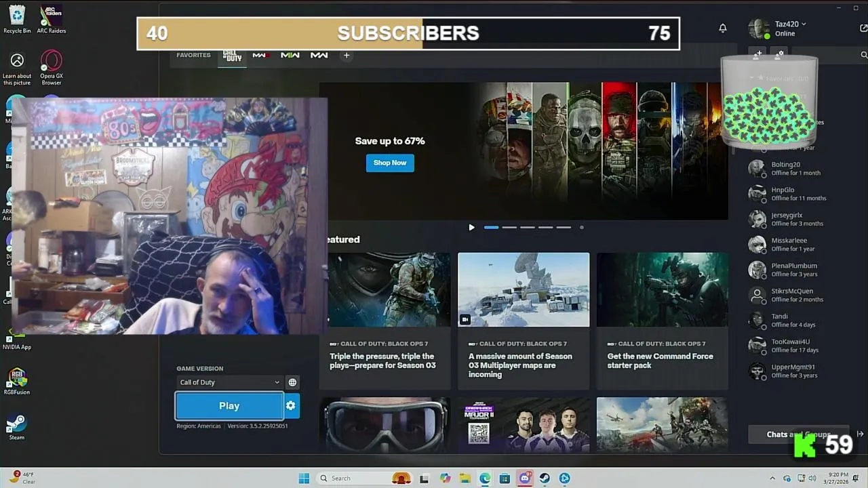Open the 'Triple the pressure' news card image
This screenshot has height=488, width=868.
click(x=389, y=289)
